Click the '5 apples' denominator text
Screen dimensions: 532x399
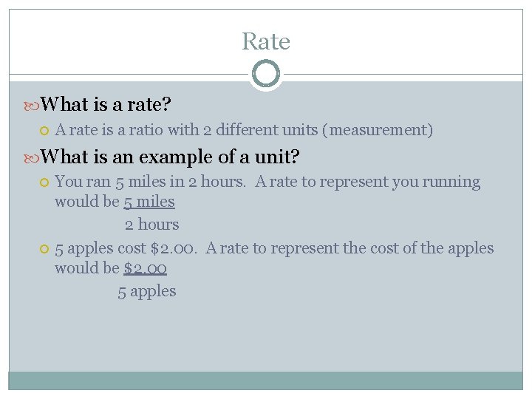pos(147,291)
